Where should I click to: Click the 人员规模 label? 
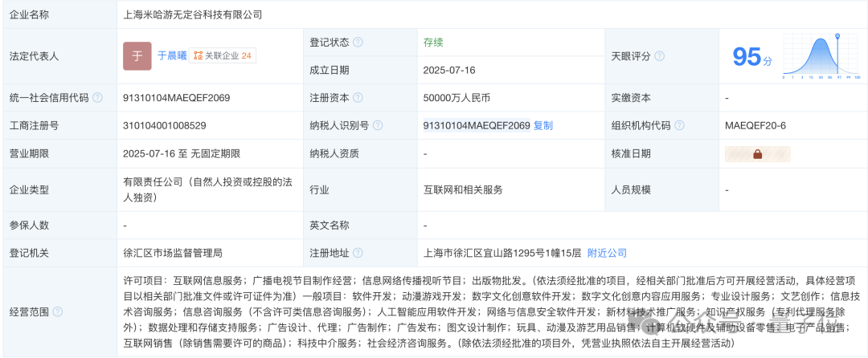point(631,189)
